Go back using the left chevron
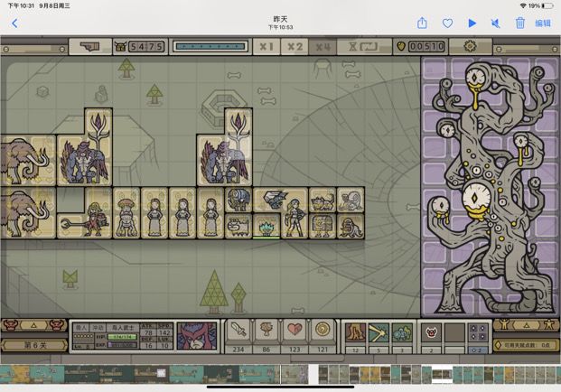 pos(14,23)
